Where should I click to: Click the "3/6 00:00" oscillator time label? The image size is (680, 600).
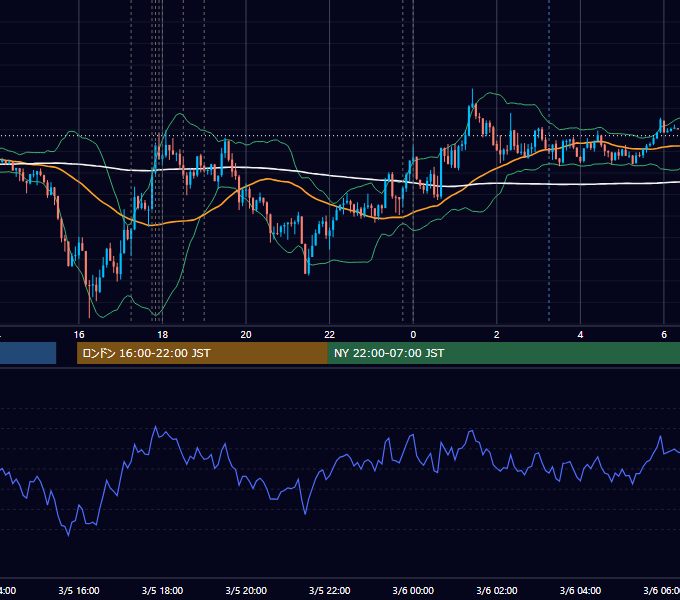pyautogui.click(x=413, y=590)
